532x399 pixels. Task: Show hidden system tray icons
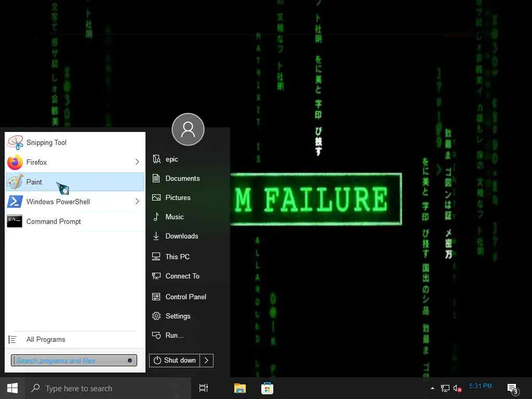432,388
